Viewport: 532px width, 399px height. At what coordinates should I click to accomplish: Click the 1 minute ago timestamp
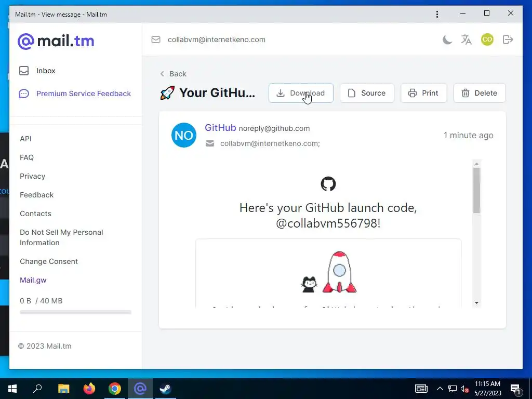[468, 136]
